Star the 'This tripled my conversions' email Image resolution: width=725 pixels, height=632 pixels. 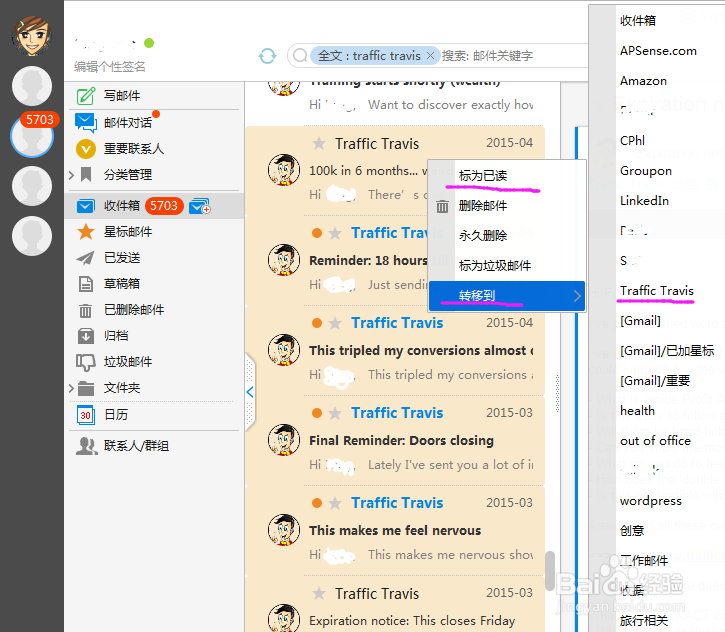tap(335, 323)
